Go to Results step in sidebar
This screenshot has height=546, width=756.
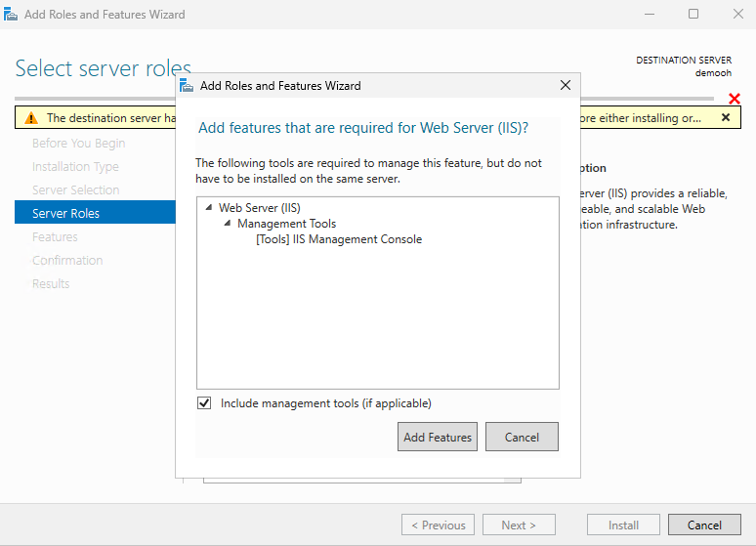[51, 283]
